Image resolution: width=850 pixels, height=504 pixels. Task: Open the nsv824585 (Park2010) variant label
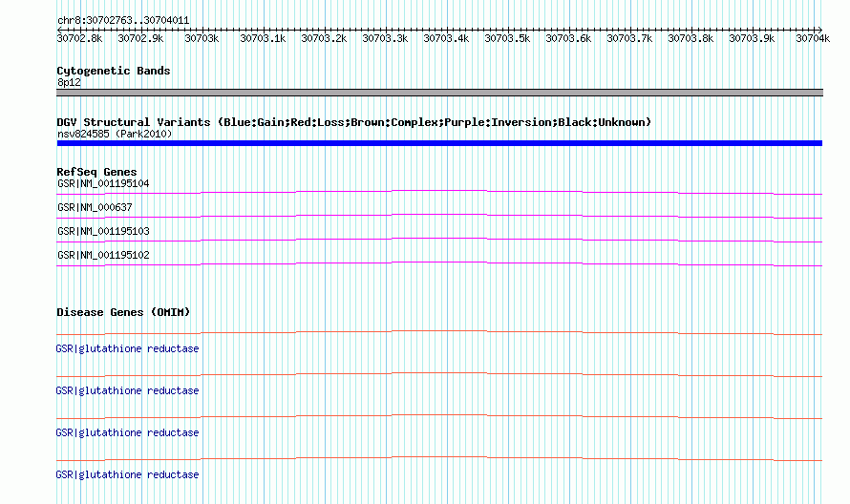(115, 134)
